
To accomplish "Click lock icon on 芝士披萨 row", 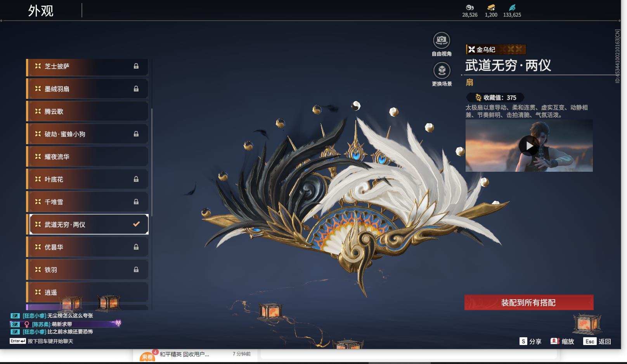I will [x=136, y=66].
